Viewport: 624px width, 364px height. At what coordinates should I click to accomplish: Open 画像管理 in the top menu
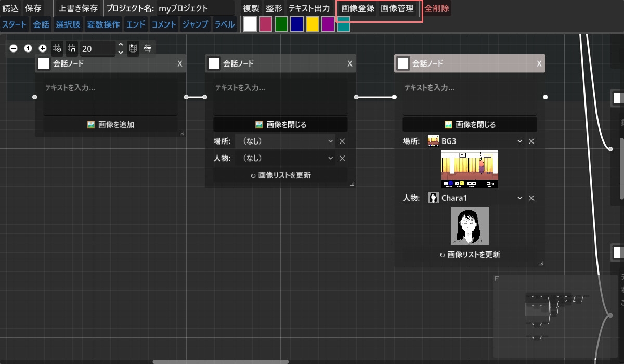click(397, 9)
